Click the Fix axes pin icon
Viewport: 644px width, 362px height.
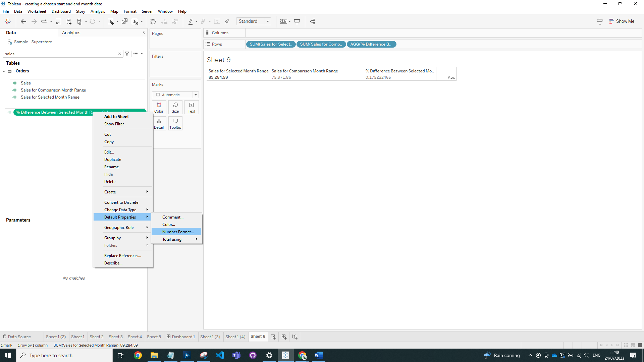[x=227, y=21]
